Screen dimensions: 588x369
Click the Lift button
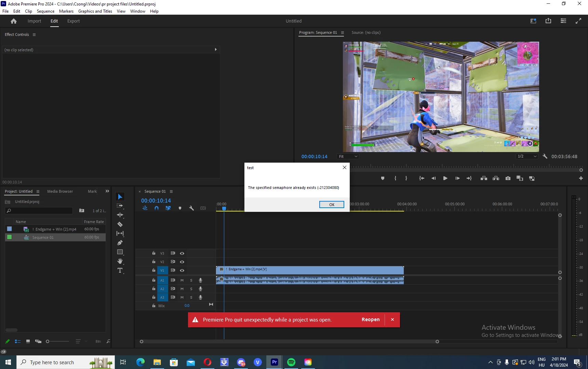pos(484,178)
